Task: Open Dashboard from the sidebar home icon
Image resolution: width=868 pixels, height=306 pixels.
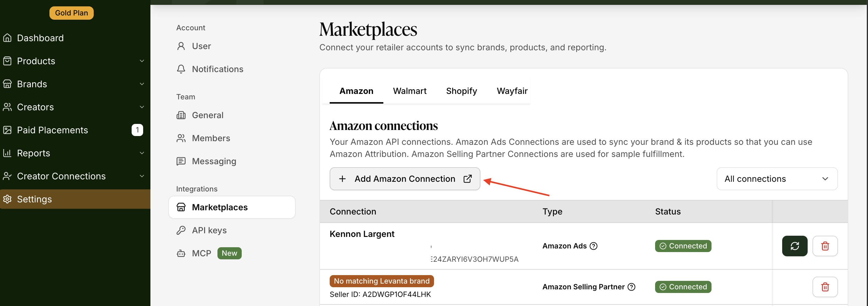Action: [7, 38]
